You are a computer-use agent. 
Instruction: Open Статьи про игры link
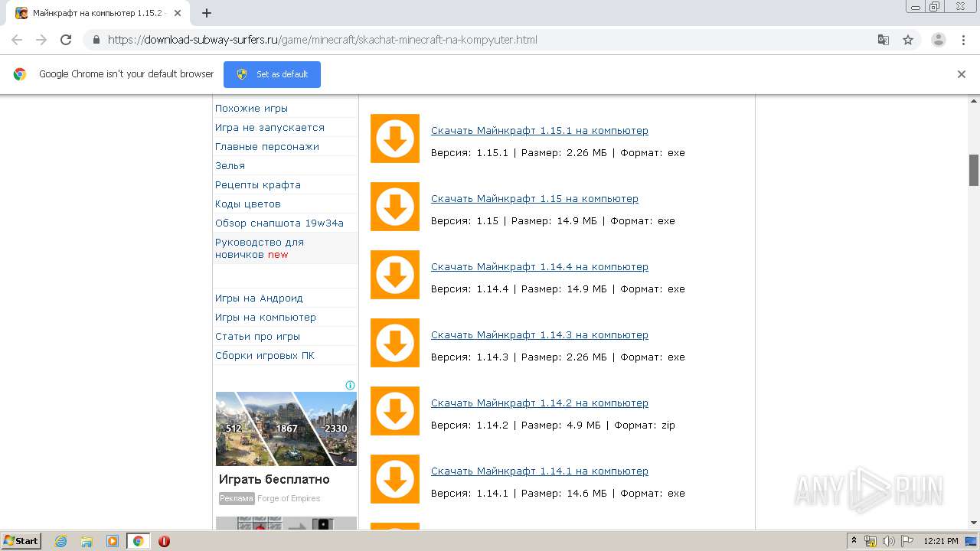pos(257,336)
